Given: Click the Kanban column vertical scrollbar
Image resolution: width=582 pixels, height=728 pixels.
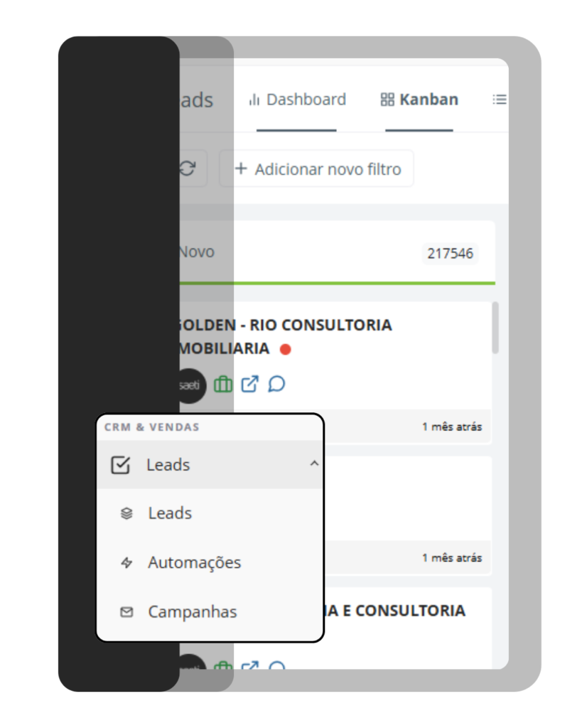Looking at the screenshot, I should 495,328.
